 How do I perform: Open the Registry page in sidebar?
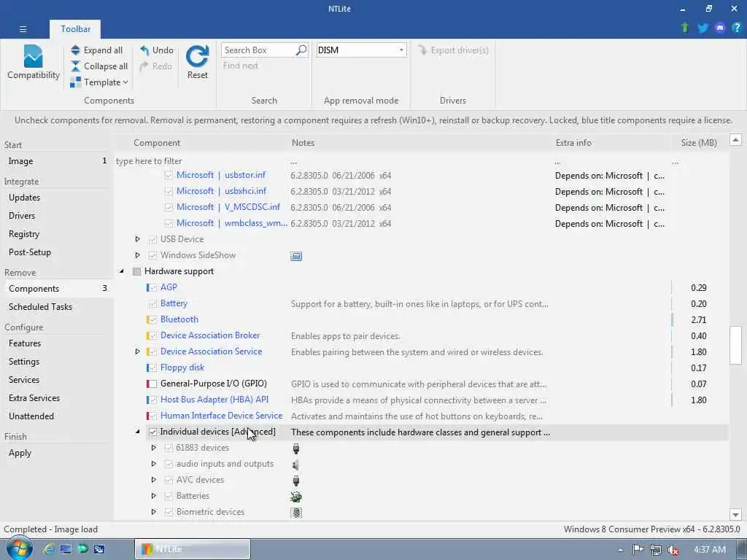tap(57, 234)
